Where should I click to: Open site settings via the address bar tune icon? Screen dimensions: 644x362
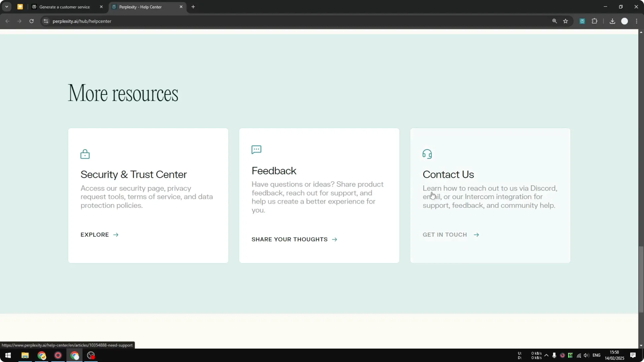coord(45,21)
